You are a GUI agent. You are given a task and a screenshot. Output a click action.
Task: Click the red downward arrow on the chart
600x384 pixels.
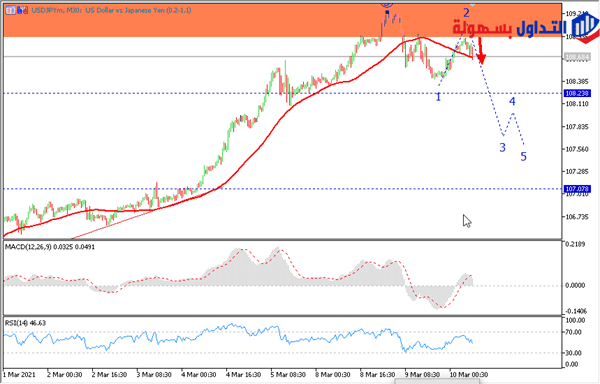click(481, 50)
